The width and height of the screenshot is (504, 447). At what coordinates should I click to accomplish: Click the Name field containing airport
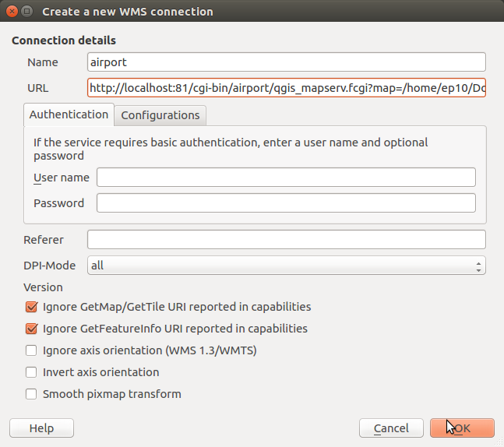point(286,62)
